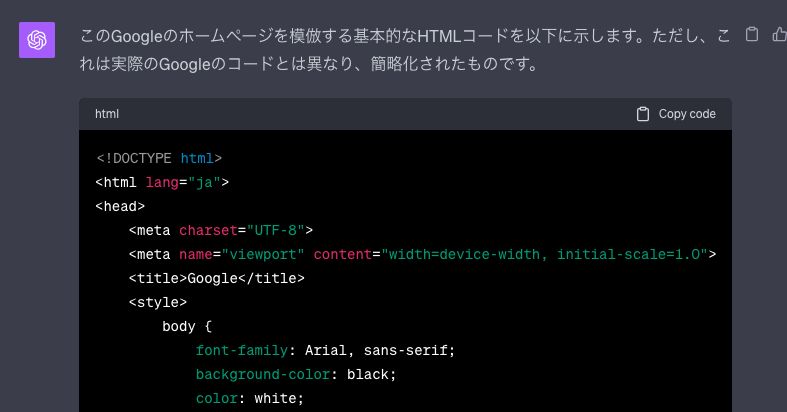787x412 pixels.
Task: Click the '<style>' code line
Action: pos(158,303)
